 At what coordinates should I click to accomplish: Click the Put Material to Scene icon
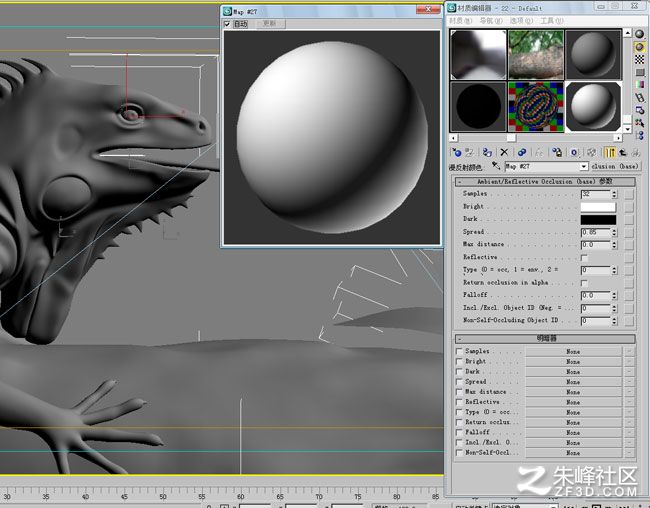[x=470, y=152]
